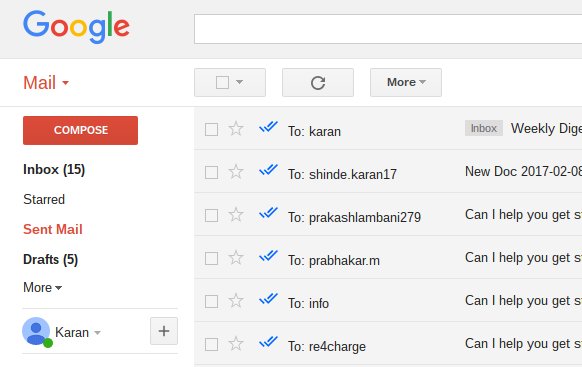Click double-check mark on re4charge email
The height and width of the screenshot is (367, 582).
coord(268,342)
